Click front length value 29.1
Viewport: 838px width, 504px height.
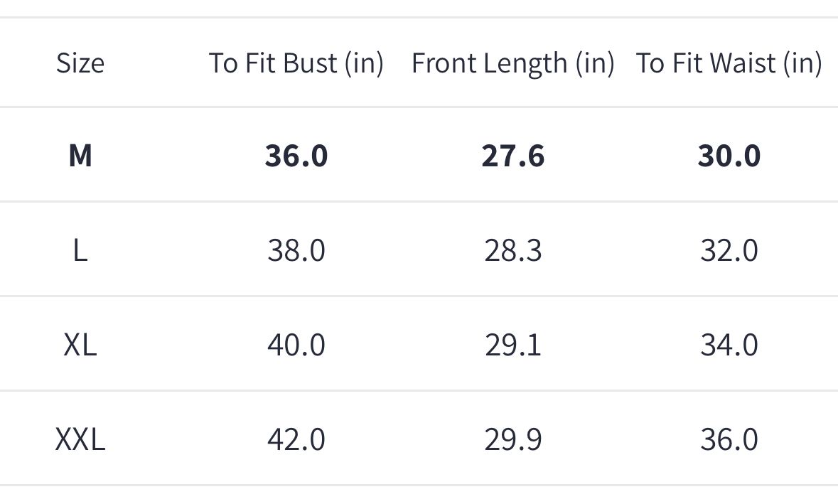point(512,345)
